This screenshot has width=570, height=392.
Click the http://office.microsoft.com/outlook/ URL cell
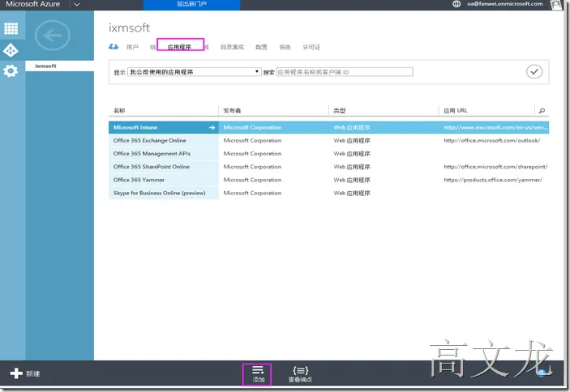pyautogui.click(x=492, y=140)
